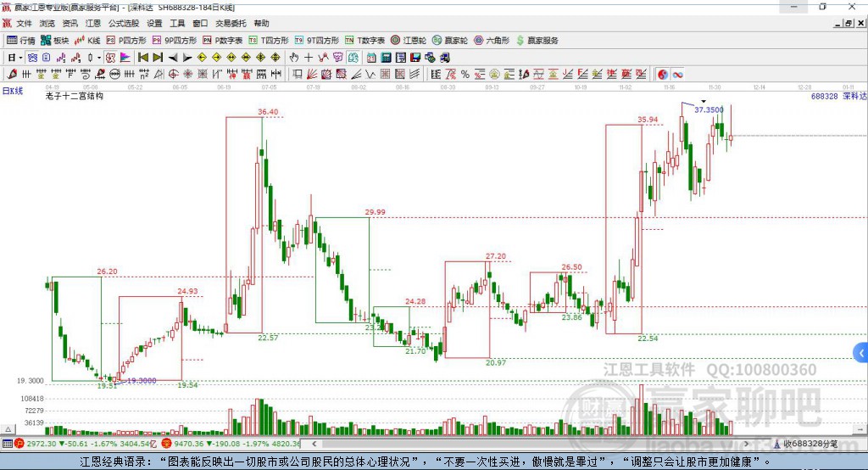Open the calendar icon in toolbar
The width and height of the screenshot is (868, 470).
click(371, 58)
